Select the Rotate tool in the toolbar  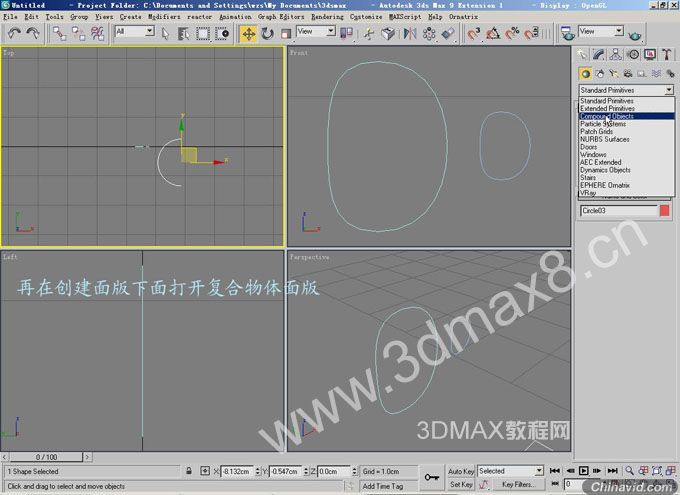(x=267, y=33)
